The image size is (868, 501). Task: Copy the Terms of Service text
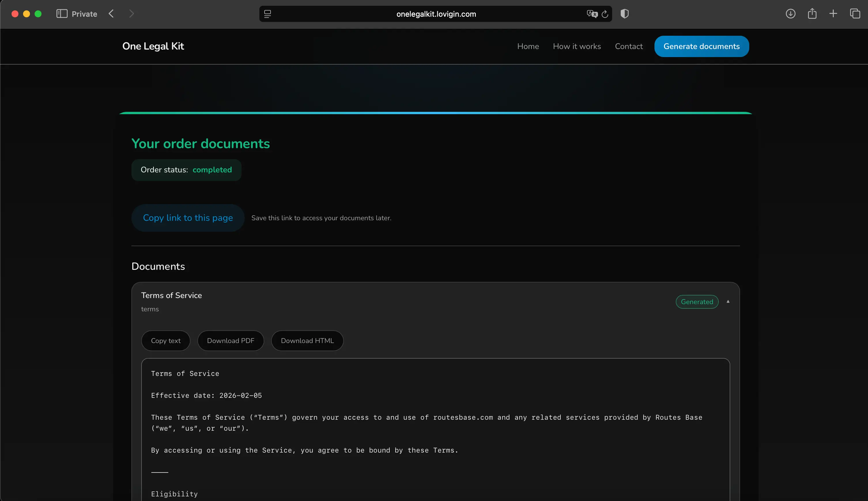tap(165, 340)
